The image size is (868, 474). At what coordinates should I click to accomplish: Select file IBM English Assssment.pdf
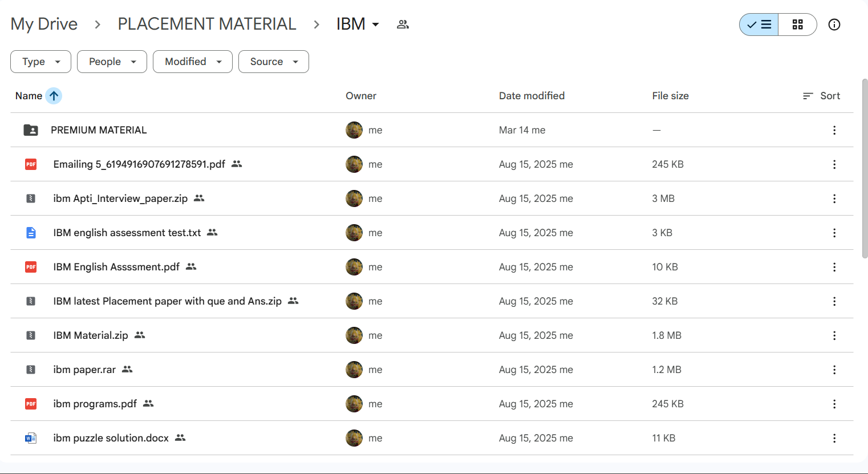pyautogui.click(x=116, y=267)
